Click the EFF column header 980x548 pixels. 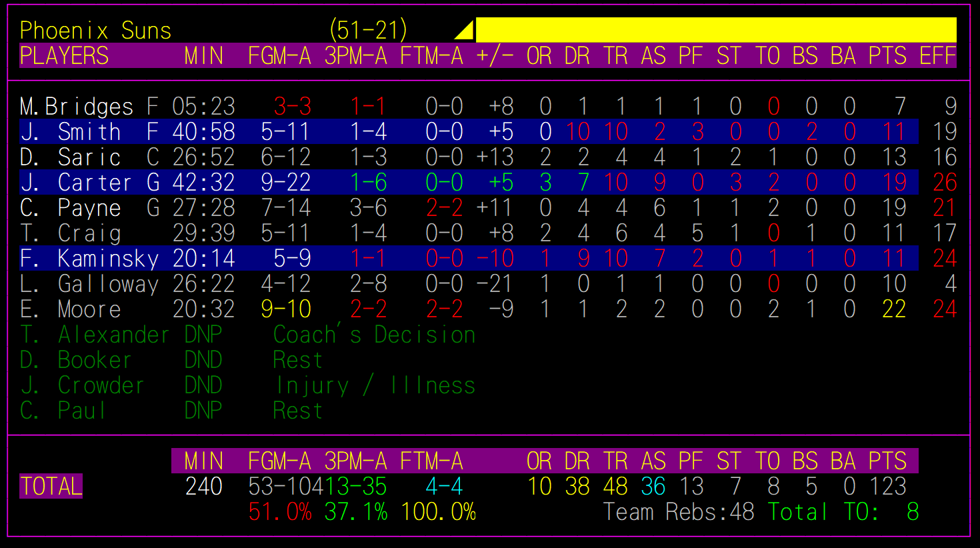937,56
